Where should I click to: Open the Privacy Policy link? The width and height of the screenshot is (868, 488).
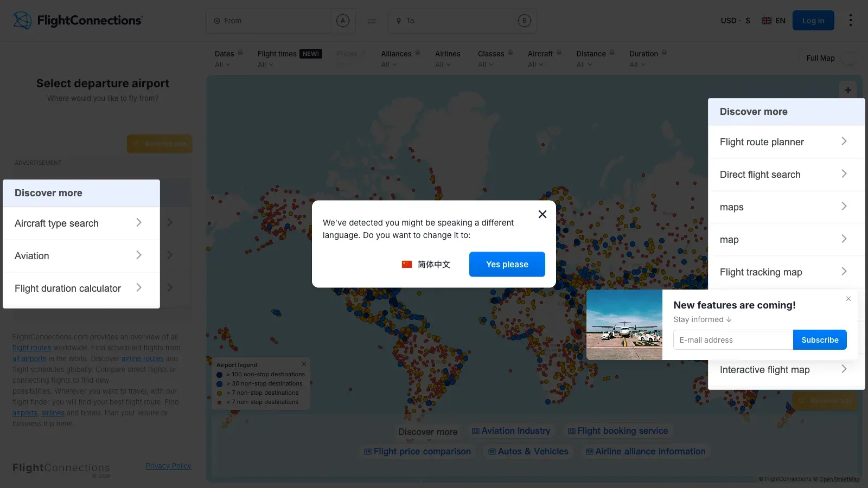tap(169, 466)
